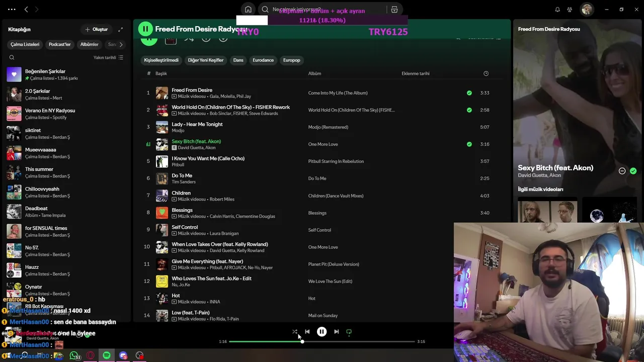Show more library filters with arrow
Image resolution: width=644 pixels, height=362 pixels.
(x=121, y=44)
